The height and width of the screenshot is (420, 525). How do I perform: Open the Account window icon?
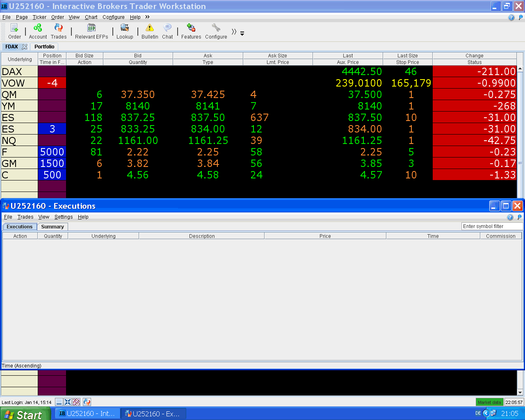click(38, 31)
